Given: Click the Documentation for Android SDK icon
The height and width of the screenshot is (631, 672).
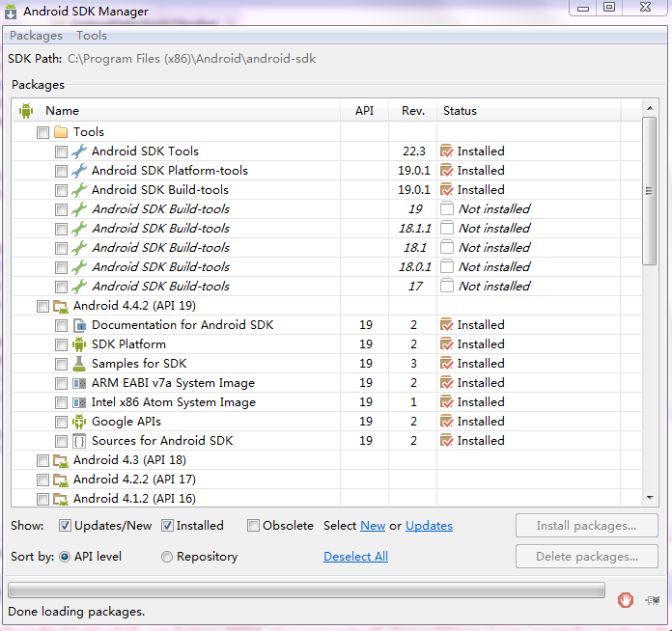Looking at the screenshot, I should (x=79, y=325).
